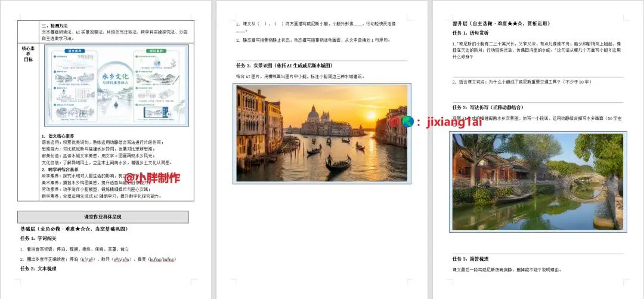Viewport: 644px width, 299px height.
Task: Click the line starting '劳动素养'
Action: tap(97, 189)
